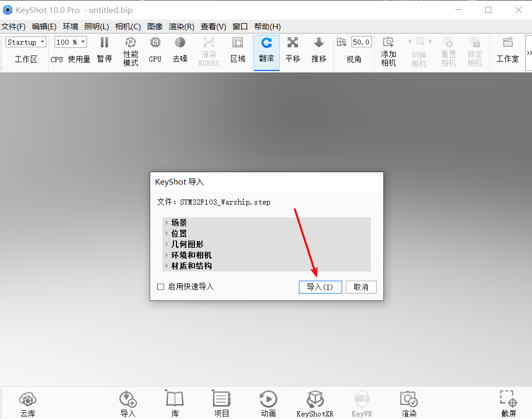532x419 pixels.
Task: Open the View (查看) menu
Action: pyautogui.click(x=214, y=26)
